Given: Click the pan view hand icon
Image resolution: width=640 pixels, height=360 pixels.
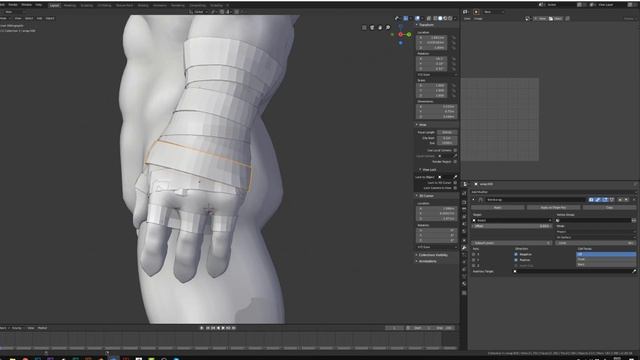Looking at the screenshot, I should pyautogui.click(x=380, y=27).
